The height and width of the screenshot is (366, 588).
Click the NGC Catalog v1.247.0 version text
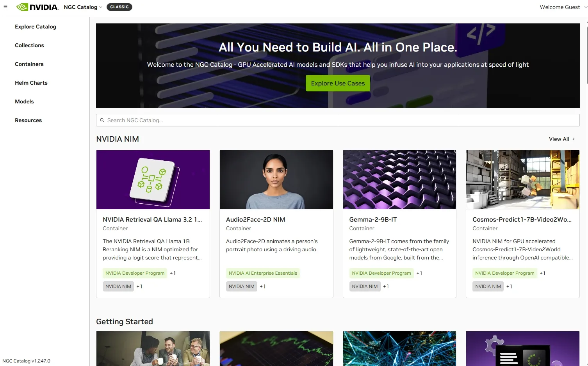tap(26, 361)
